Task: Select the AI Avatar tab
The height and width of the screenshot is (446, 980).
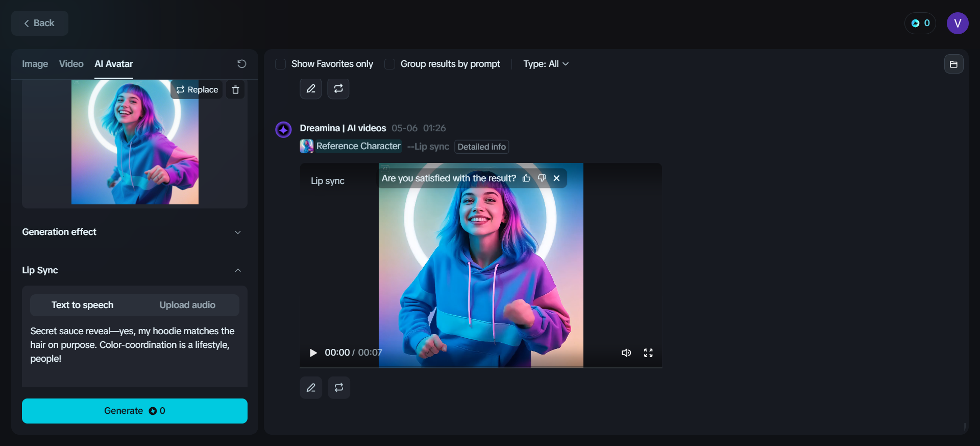Action: coord(114,64)
